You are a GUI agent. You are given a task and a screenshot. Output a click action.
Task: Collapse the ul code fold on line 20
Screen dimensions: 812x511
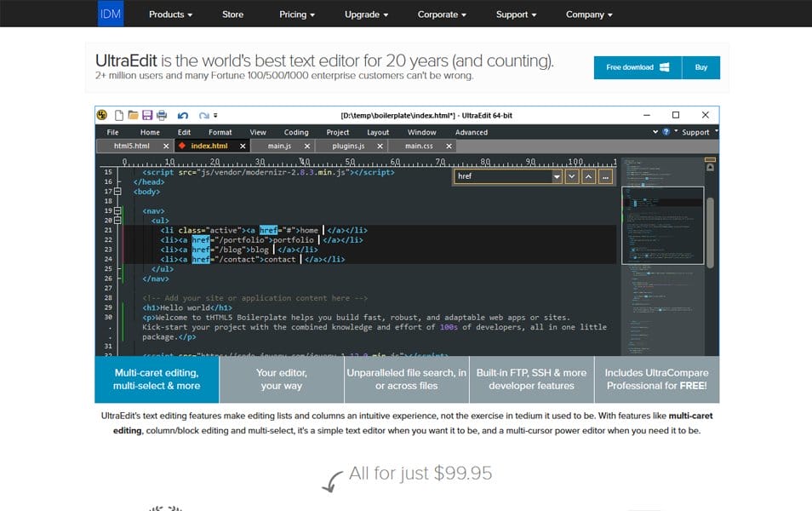click(117, 221)
